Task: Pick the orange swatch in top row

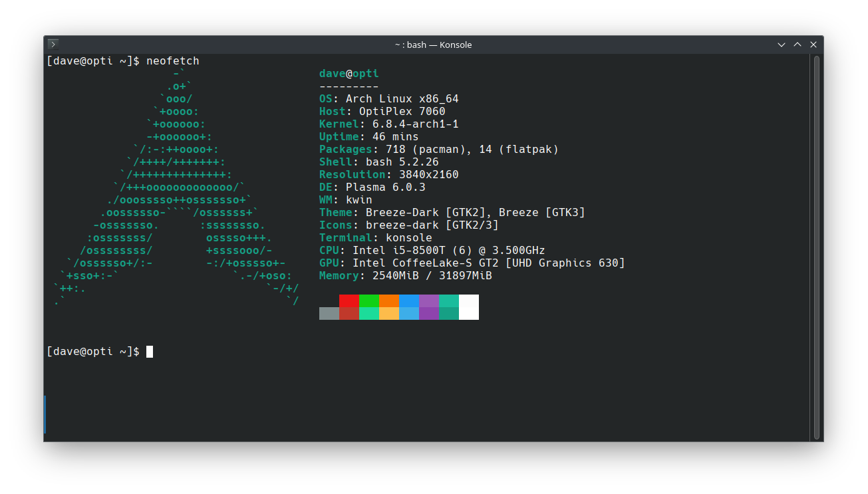Action: [389, 301]
